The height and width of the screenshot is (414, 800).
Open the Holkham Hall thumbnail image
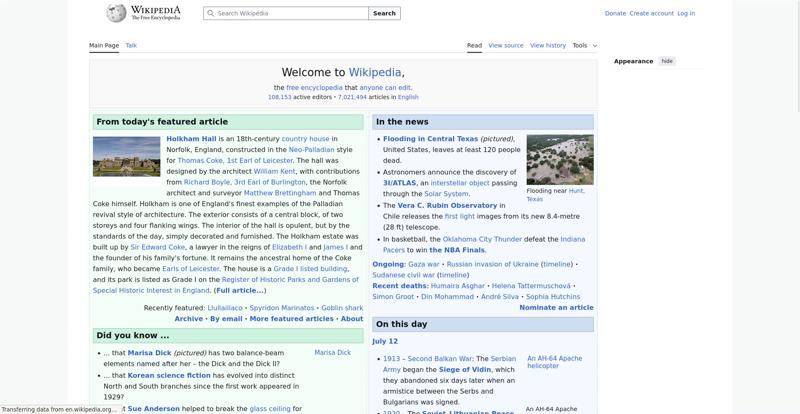127,156
